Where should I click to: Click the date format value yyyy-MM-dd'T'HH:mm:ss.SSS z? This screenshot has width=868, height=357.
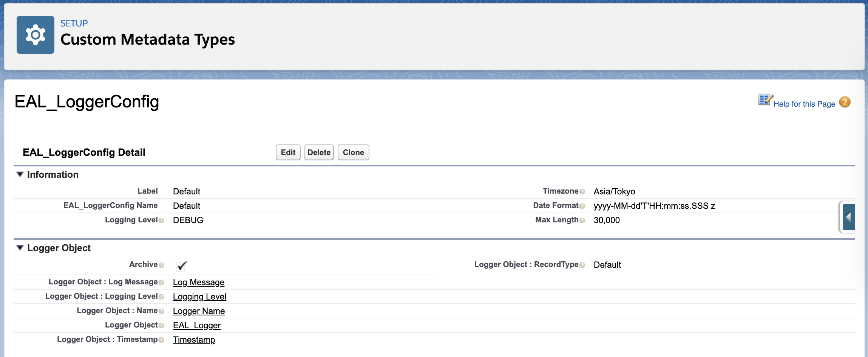[655, 206]
